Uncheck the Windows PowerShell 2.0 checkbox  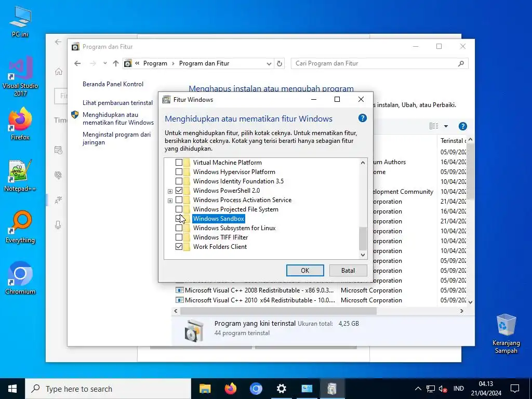[x=179, y=190]
